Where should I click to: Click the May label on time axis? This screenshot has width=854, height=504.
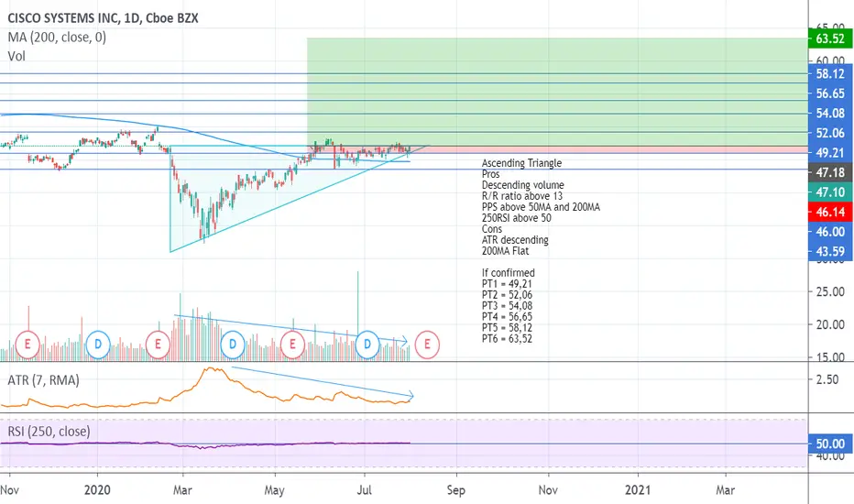coord(275,490)
